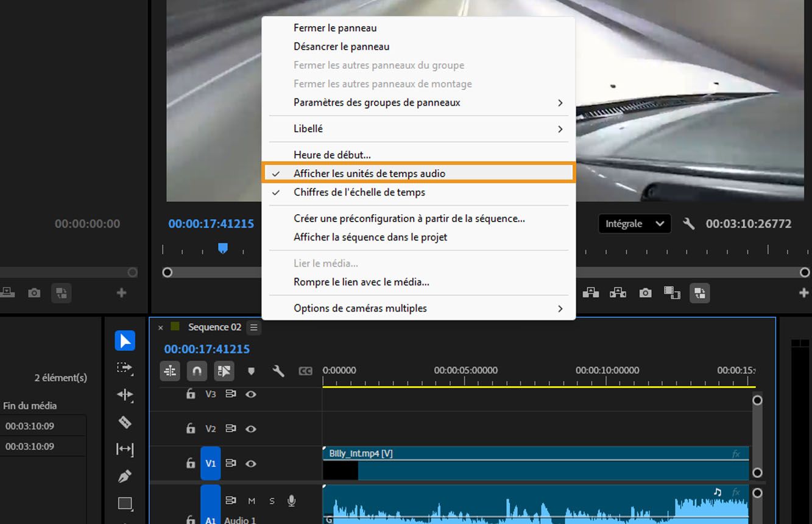Open the captions CC options
Viewport: 812px width, 524px height.
pyautogui.click(x=306, y=371)
